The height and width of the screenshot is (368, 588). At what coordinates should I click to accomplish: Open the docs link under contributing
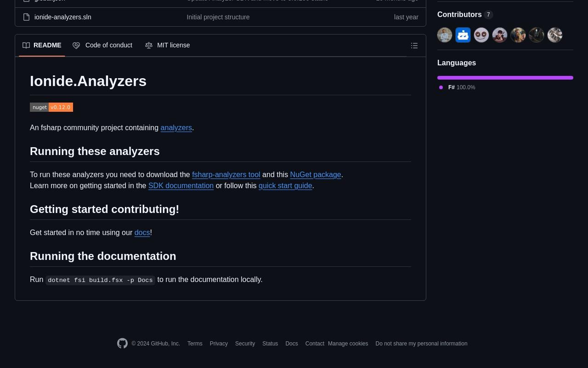142,232
